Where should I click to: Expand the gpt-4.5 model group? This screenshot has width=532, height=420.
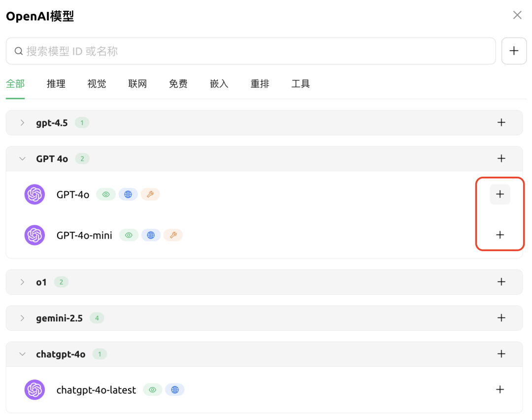[x=22, y=122]
